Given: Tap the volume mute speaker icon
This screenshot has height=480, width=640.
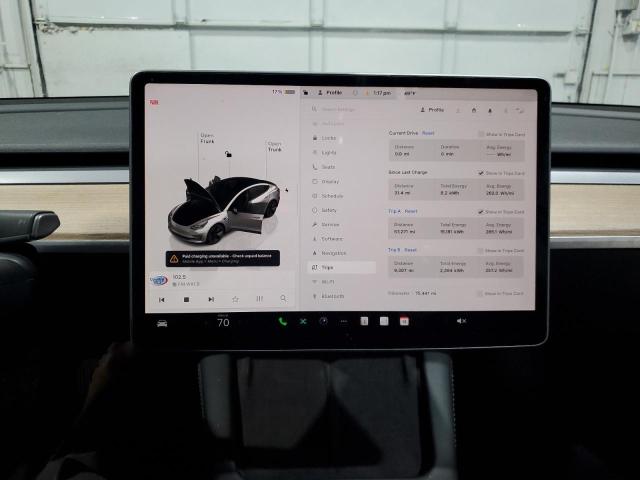Looking at the screenshot, I should tap(461, 321).
